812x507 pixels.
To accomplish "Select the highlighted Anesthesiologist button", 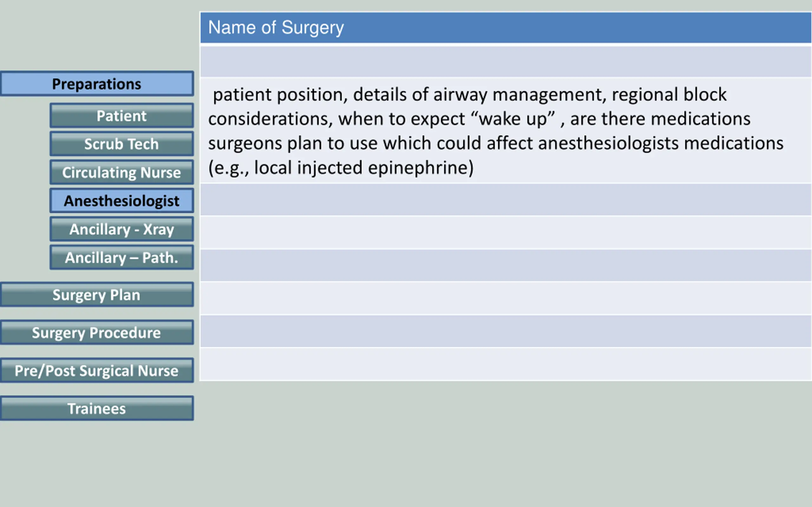I will click(122, 201).
